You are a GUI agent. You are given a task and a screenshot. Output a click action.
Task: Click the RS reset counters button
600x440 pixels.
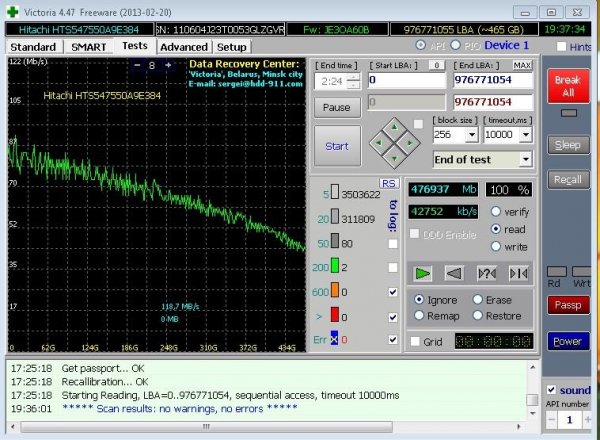pyautogui.click(x=389, y=183)
